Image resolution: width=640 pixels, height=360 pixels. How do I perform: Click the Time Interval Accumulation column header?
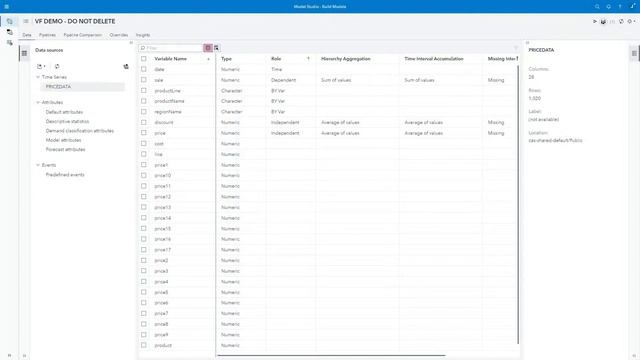pos(434,59)
